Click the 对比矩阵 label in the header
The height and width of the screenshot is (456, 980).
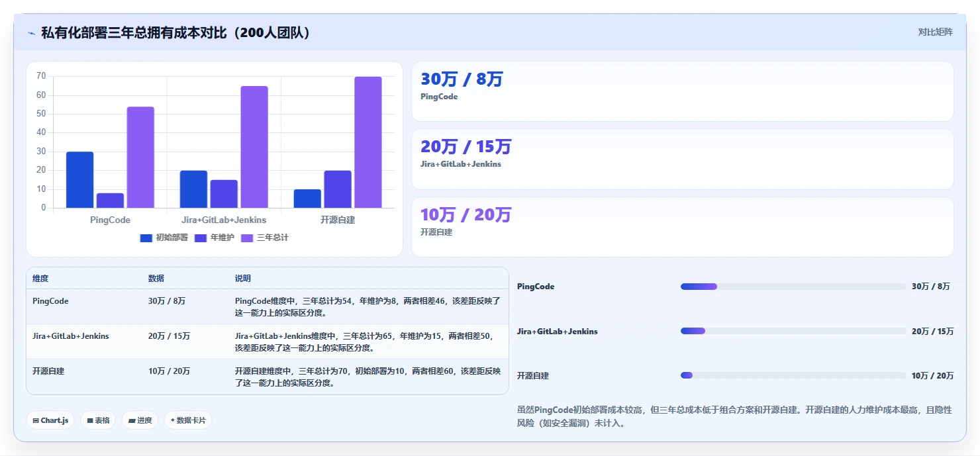pos(935,32)
